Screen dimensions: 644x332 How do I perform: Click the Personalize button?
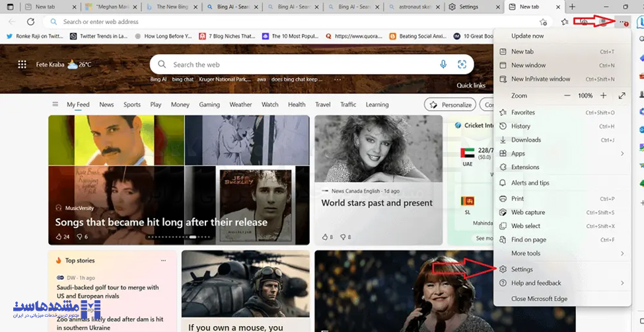(450, 104)
